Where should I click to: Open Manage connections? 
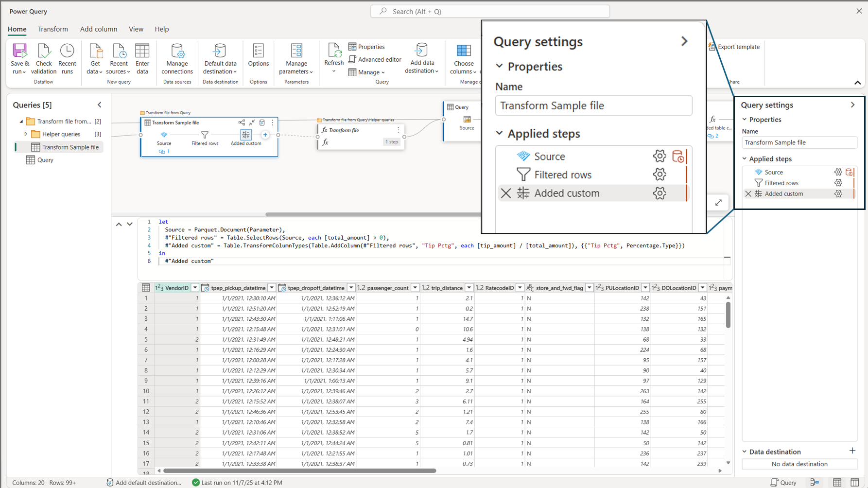point(177,59)
